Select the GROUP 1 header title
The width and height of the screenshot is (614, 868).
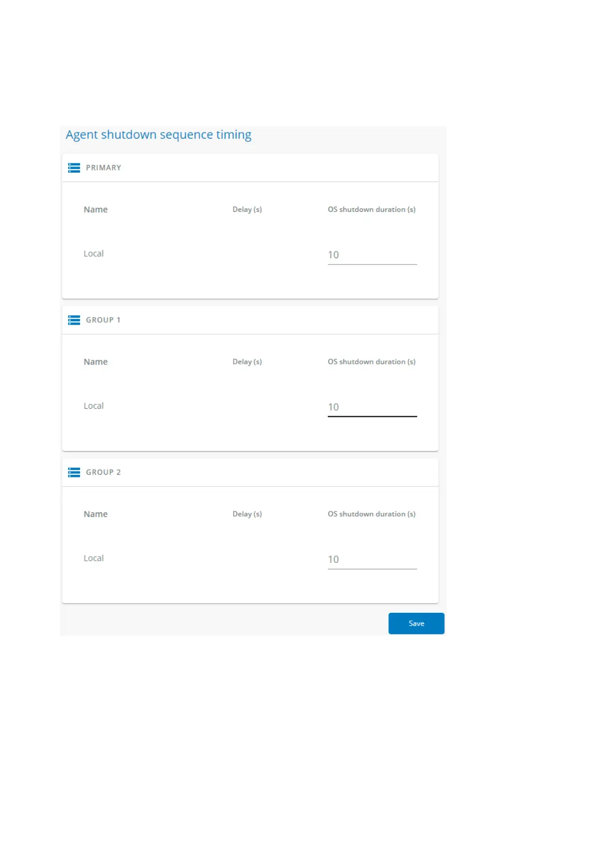(x=103, y=320)
